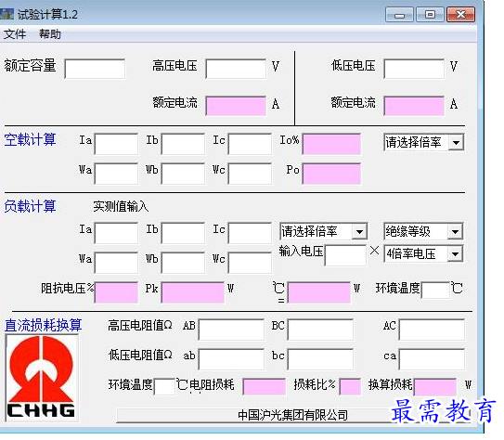Click the 输入电压 input field
504x440 pixels.
[345, 255]
